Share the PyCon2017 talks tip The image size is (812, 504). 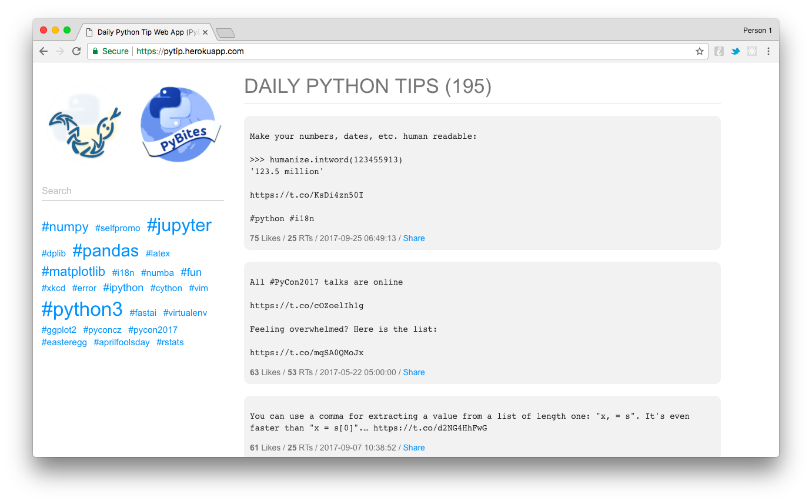tap(413, 372)
